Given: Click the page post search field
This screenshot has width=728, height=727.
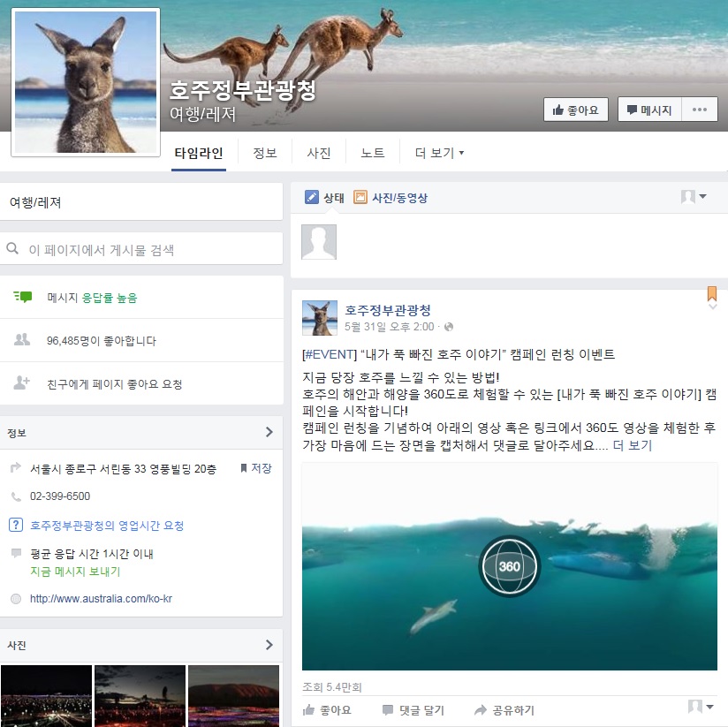Looking at the screenshot, I should coord(141,249).
